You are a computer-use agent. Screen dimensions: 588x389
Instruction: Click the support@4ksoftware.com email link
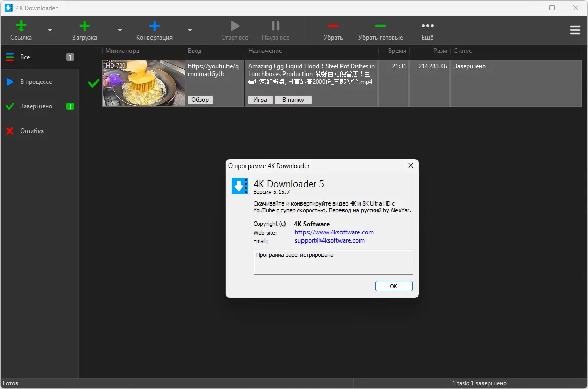click(330, 240)
